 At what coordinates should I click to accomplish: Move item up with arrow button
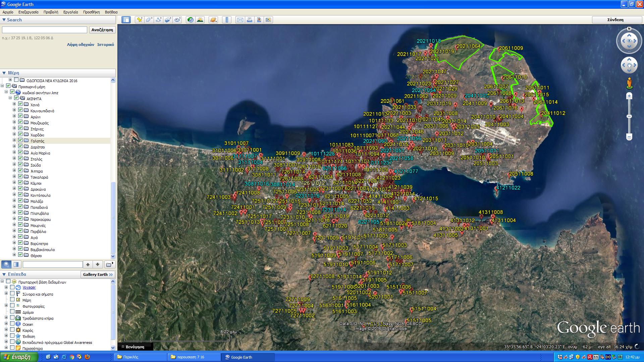click(88, 264)
